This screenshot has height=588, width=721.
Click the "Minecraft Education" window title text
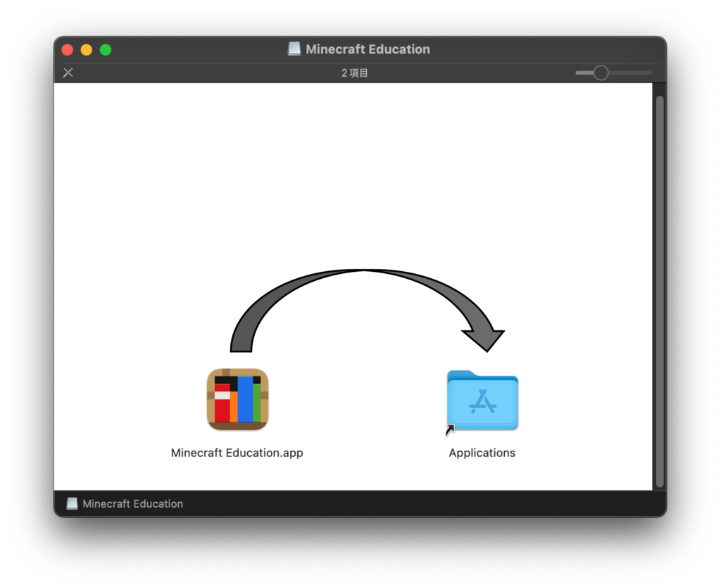point(368,49)
